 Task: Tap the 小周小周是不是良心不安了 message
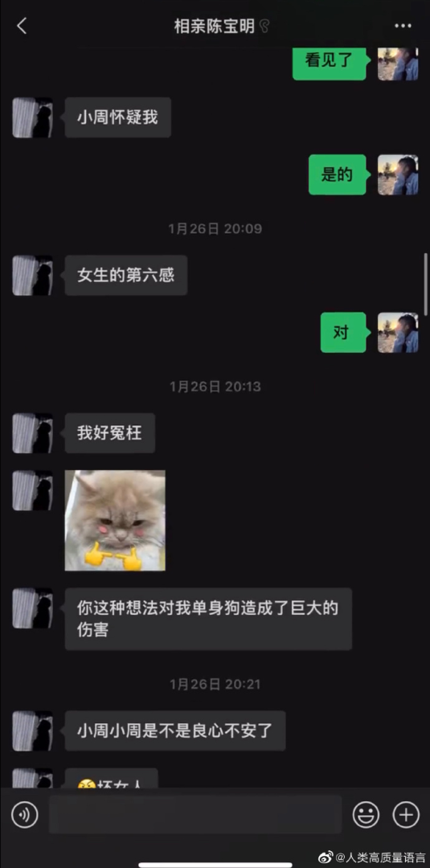click(x=175, y=731)
